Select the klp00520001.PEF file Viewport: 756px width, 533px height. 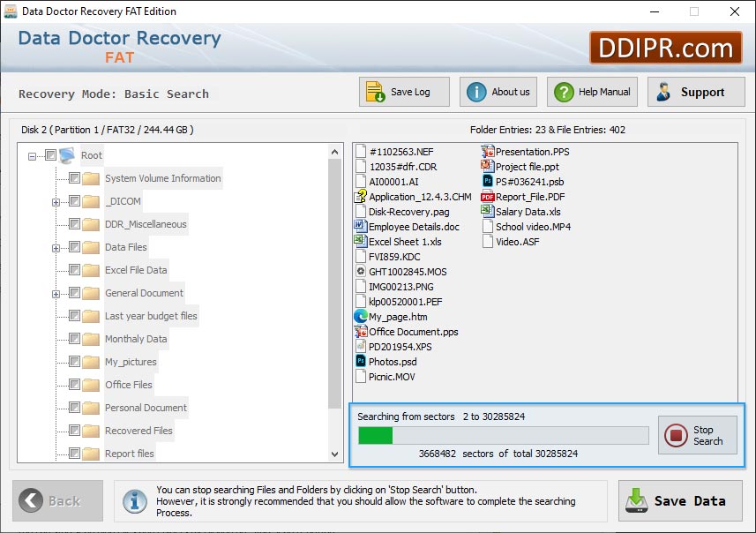399,302
